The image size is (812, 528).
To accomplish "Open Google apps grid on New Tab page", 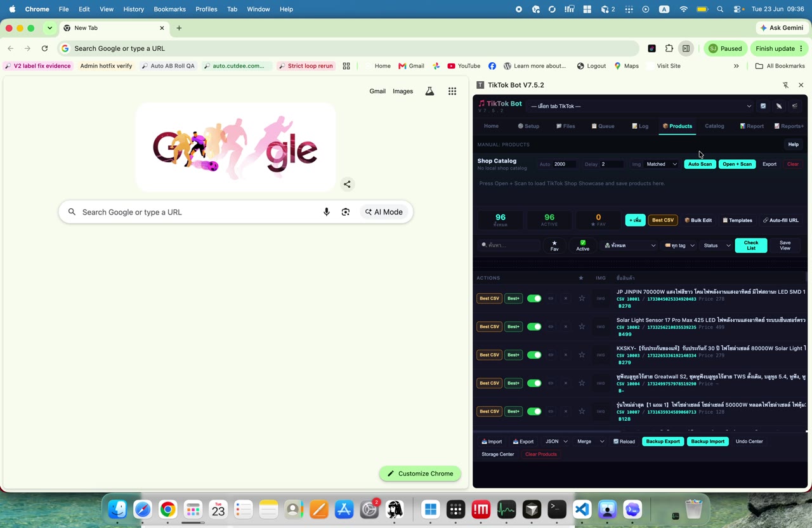I will [452, 91].
